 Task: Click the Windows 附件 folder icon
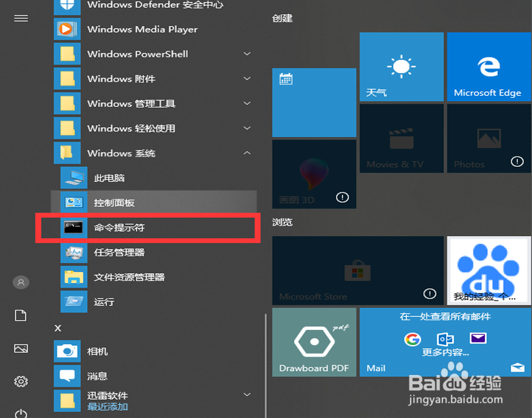[67, 78]
